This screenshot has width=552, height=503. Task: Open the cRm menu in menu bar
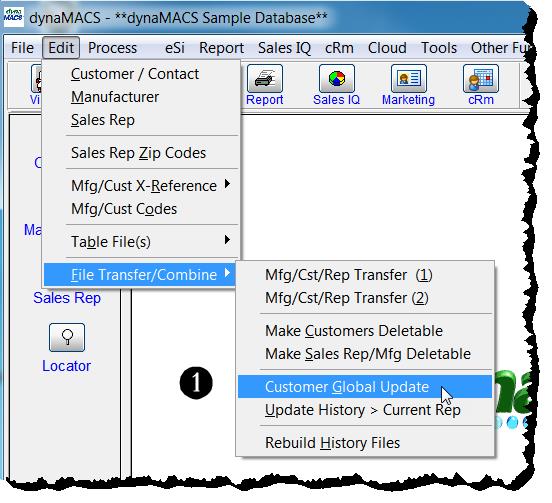339,48
